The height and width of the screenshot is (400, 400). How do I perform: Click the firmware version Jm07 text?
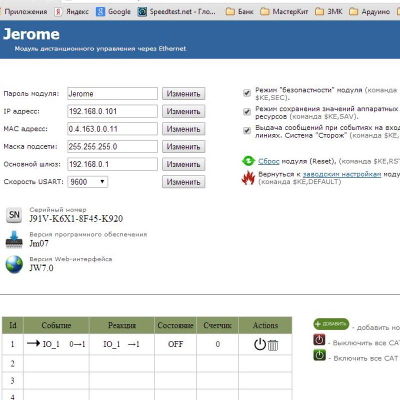pos(39,244)
